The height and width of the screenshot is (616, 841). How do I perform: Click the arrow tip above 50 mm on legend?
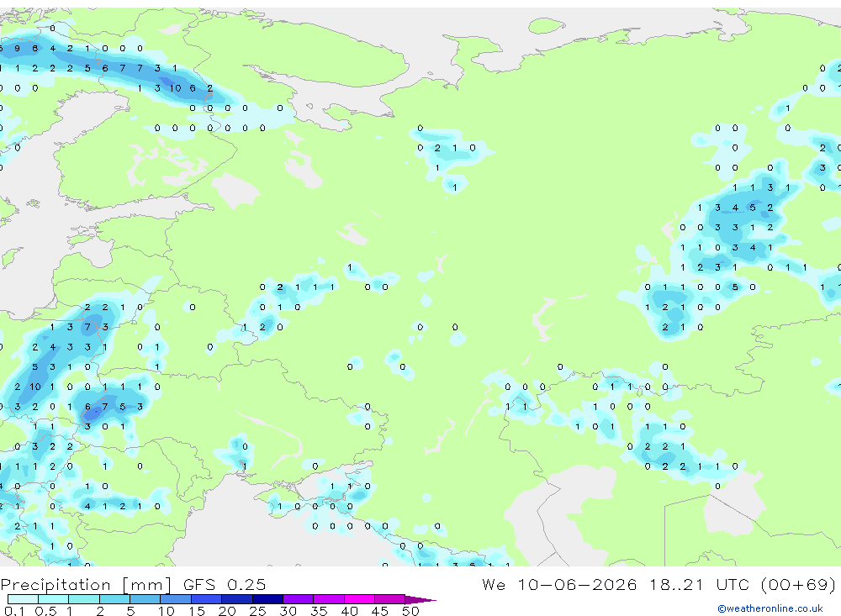(x=421, y=599)
